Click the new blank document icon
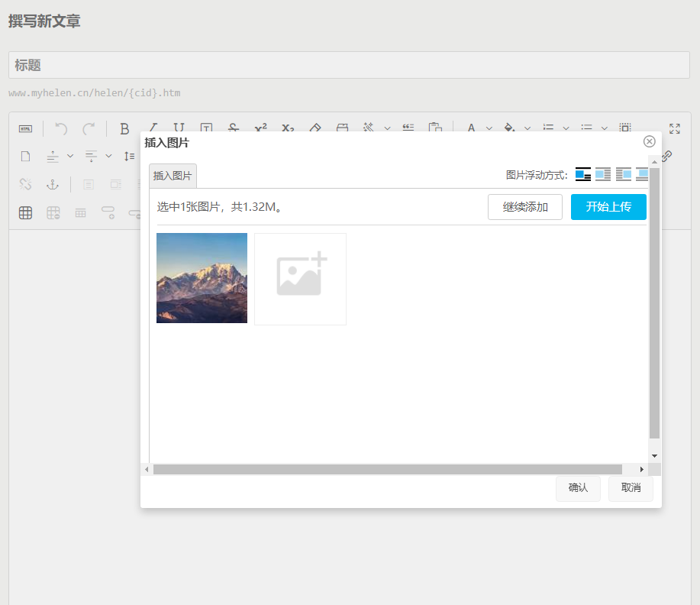The width and height of the screenshot is (700, 605). pos(25,157)
